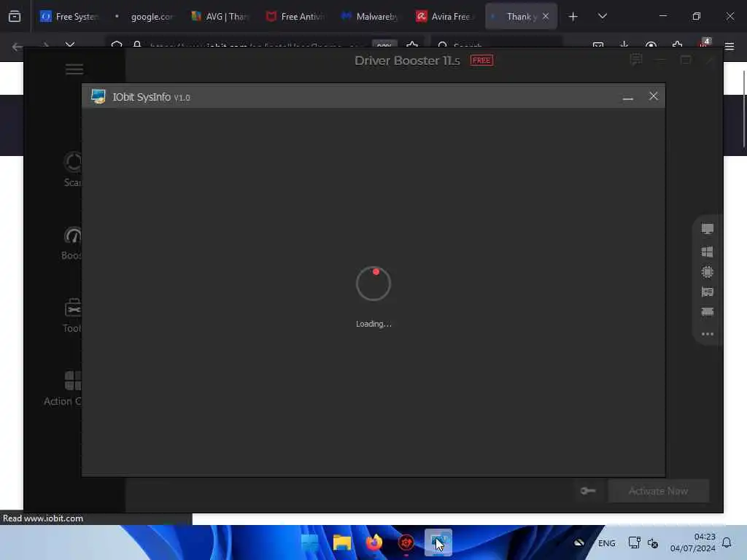Click the network icon in system tray
This screenshot has height=560, width=747.
(634, 542)
